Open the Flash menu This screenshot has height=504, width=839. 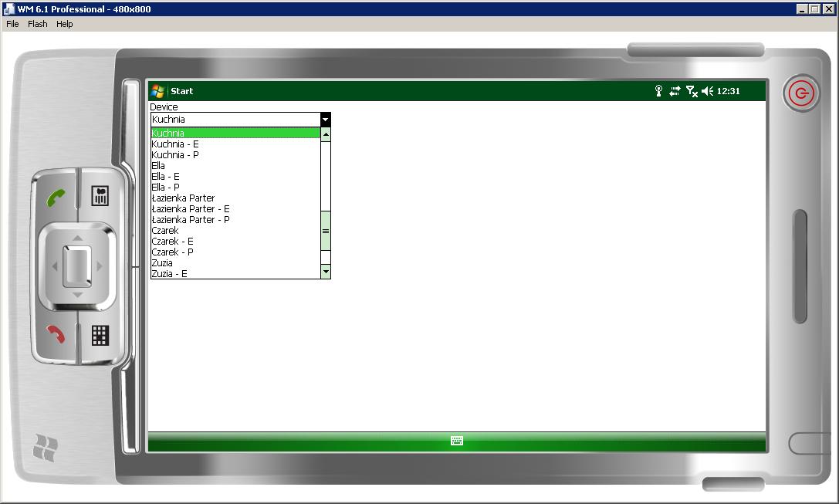coord(38,24)
